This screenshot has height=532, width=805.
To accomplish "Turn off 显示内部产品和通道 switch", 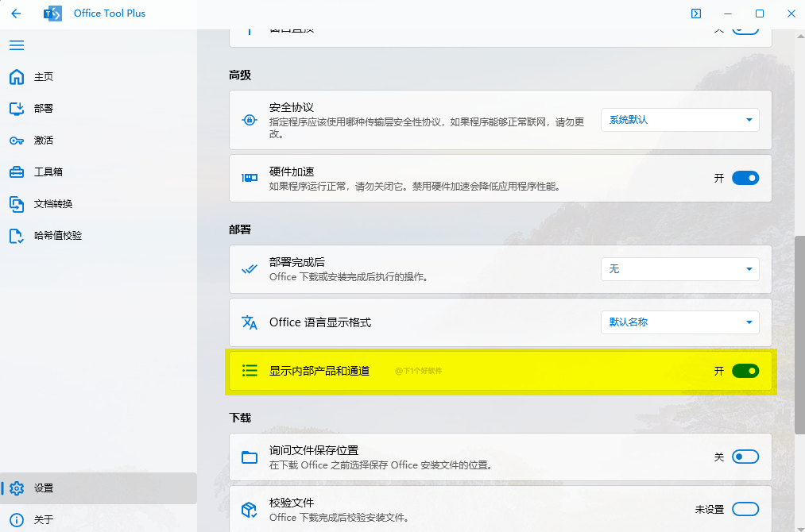I will tap(745, 371).
